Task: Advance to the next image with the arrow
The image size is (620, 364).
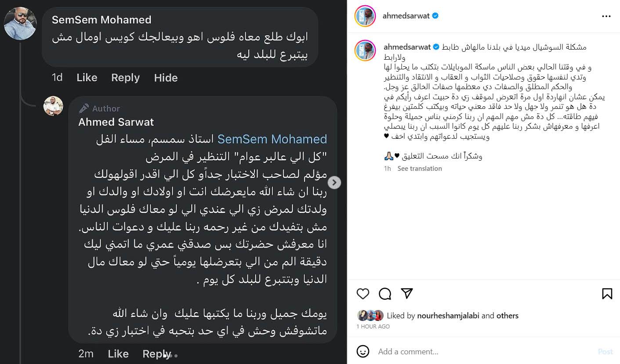Action: coord(334,182)
